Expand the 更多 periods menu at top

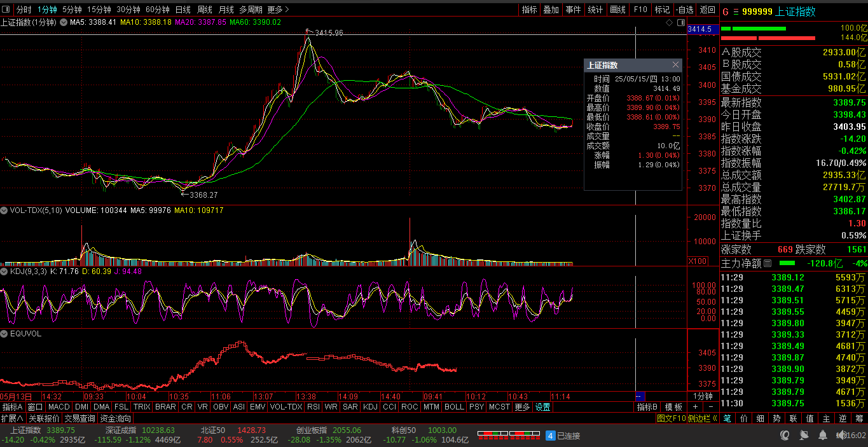click(278, 10)
